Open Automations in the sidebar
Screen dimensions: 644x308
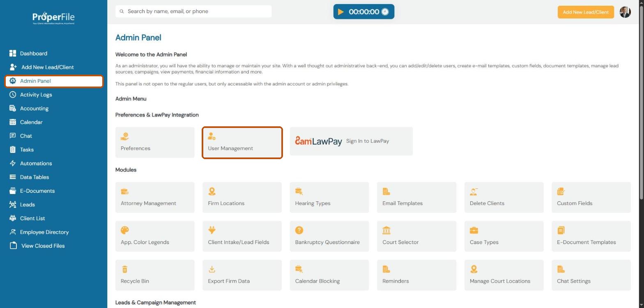[54, 164]
